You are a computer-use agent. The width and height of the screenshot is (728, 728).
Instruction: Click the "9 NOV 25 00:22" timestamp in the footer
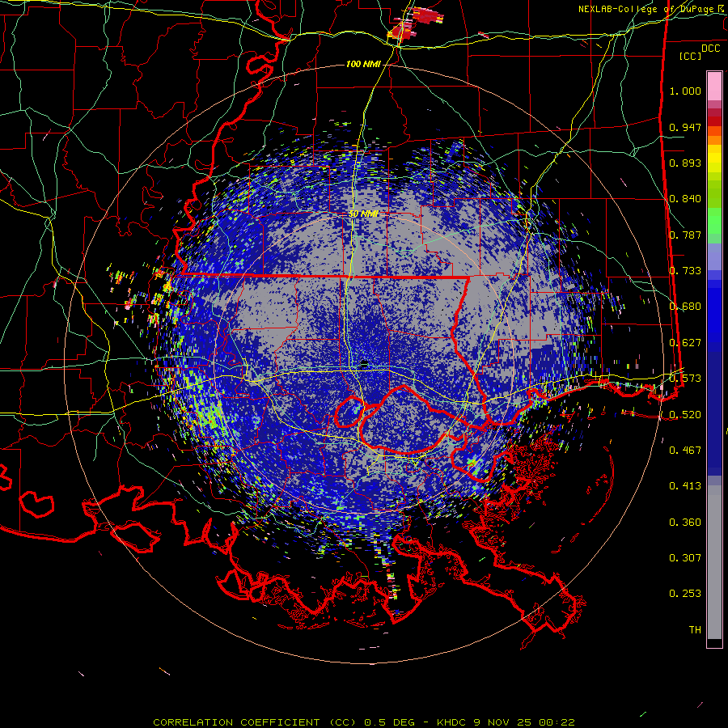(x=523, y=722)
